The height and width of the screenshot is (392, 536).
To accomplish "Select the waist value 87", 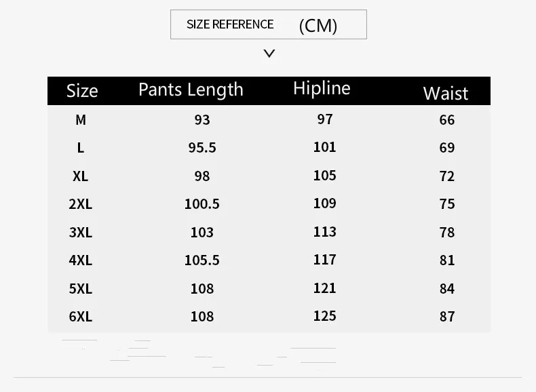I will (447, 317).
